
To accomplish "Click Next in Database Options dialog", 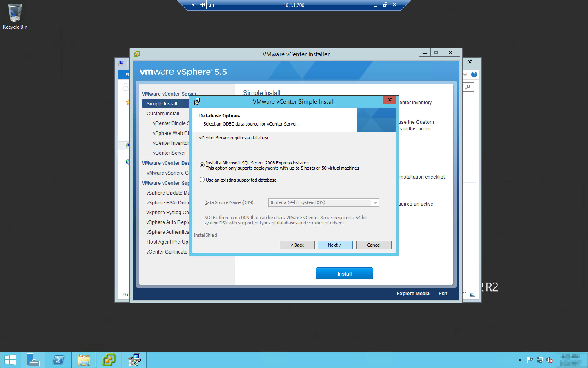I will coord(335,245).
